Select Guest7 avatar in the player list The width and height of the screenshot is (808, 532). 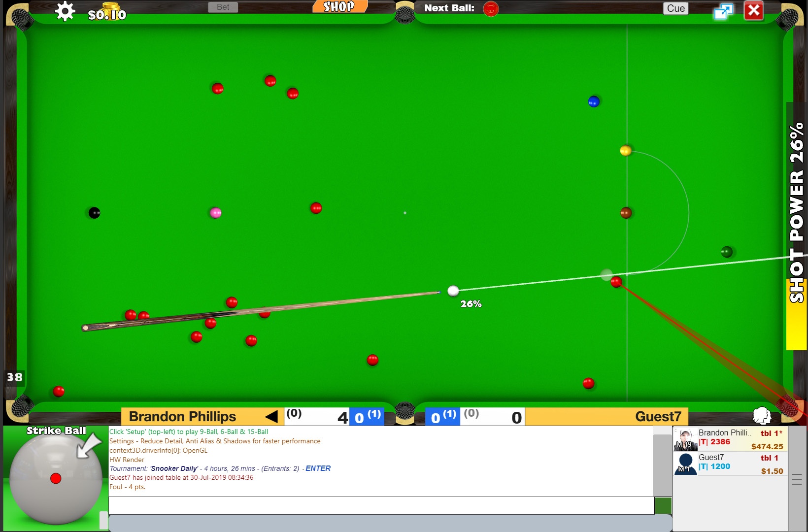pos(685,464)
